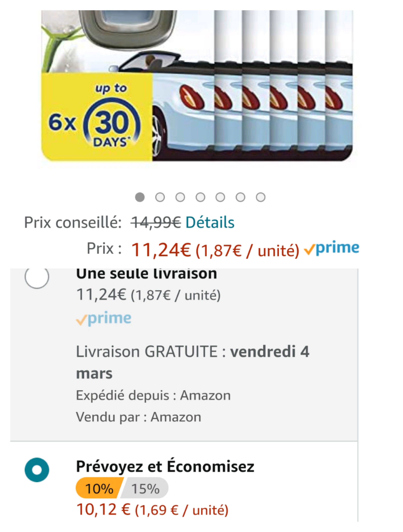Jump to the last carousel dot
403x532 pixels.
(261, 197)
